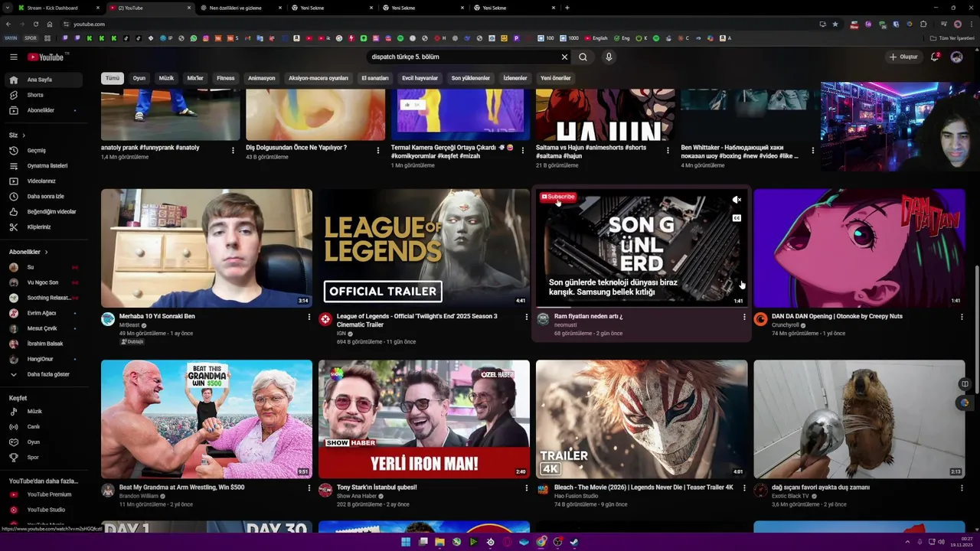Select the Müzik filter chip

pyautogui.click(x=166, y=78)
